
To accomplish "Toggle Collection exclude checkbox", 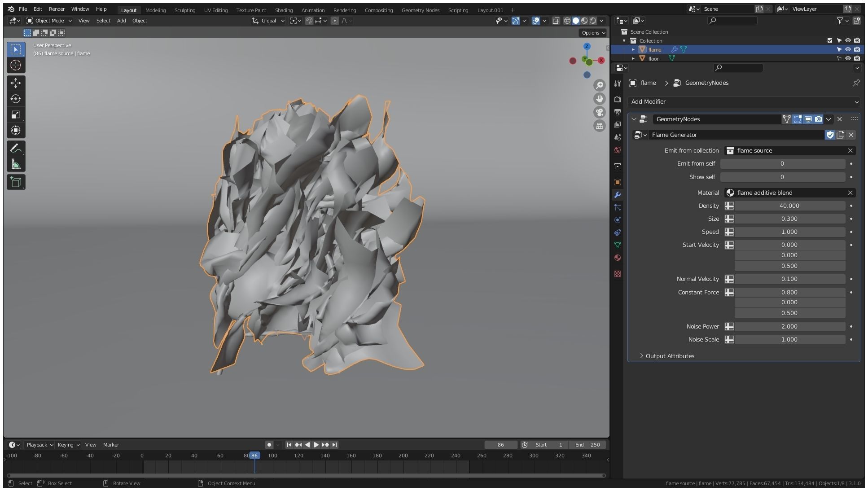I will pyautogui.click(x=830, y=40).
